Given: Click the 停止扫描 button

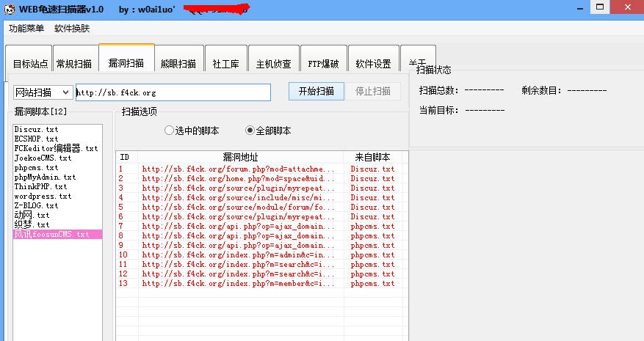Looking at the screenshot, I should pos(372,91).
